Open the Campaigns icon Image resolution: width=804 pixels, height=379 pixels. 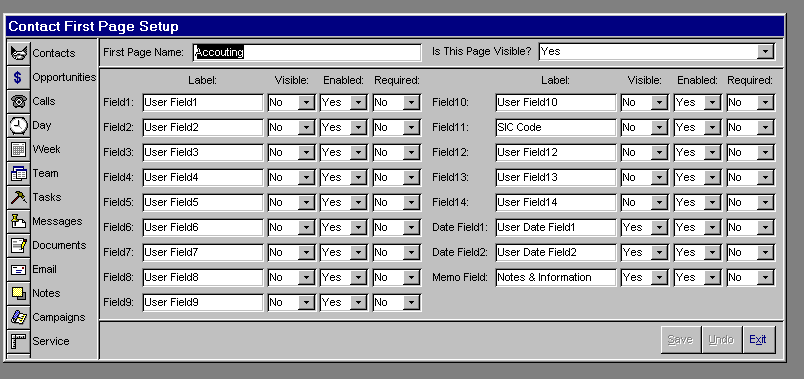[x=18, y=318]
